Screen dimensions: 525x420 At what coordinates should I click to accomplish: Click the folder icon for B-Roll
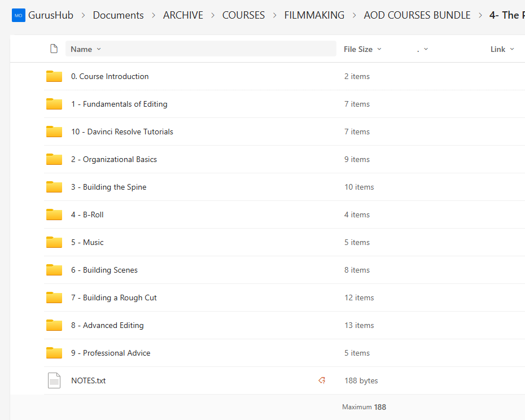point(54,215)
